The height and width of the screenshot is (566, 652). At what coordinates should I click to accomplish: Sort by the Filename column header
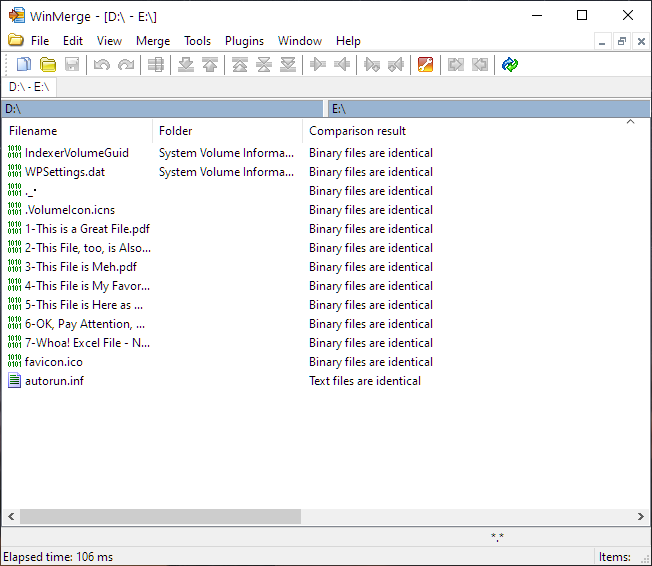[x=77, y=131]
